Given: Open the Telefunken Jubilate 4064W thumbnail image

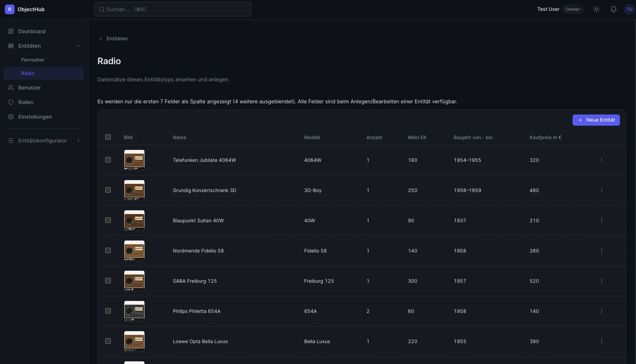Looking at the screenshot, I should pos(134,160).
